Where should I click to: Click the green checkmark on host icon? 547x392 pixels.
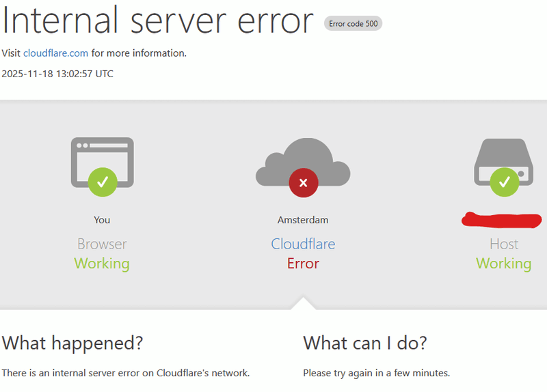tap(505, 182)
